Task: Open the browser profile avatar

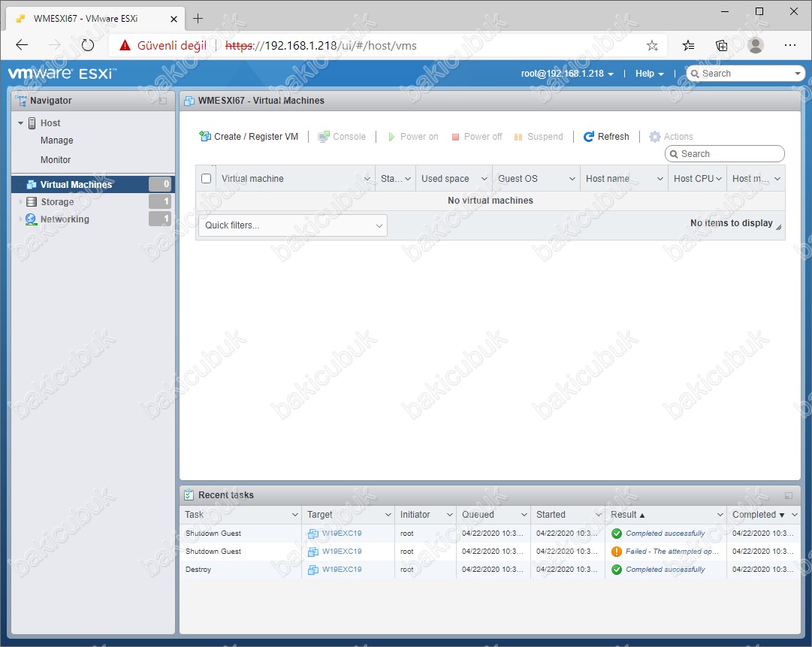Action: [756, 46]
